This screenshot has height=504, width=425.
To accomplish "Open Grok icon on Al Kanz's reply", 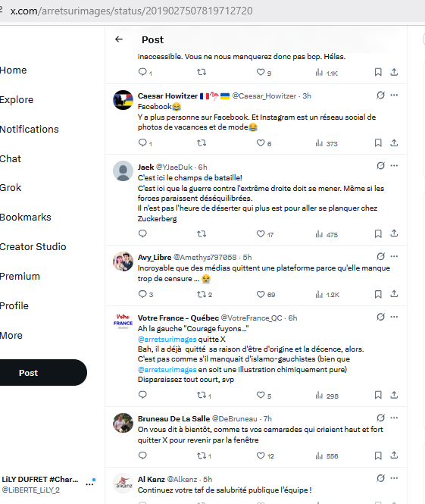I will coord(380,478).
